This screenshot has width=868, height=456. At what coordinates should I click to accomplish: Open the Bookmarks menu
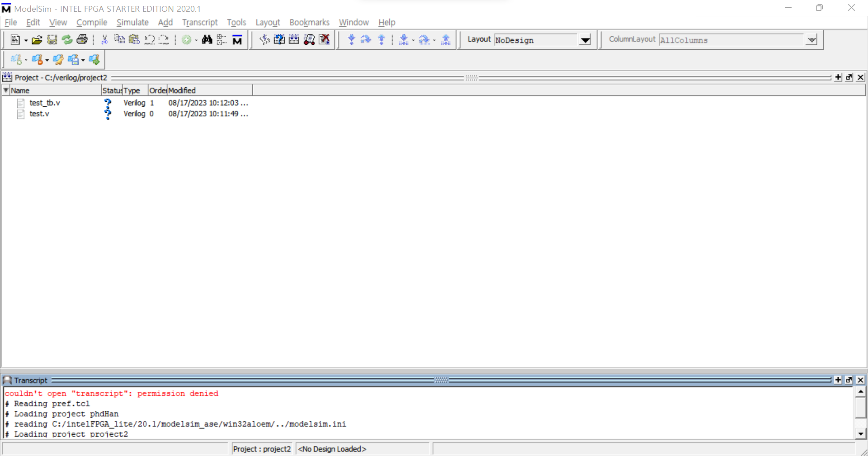309,22
